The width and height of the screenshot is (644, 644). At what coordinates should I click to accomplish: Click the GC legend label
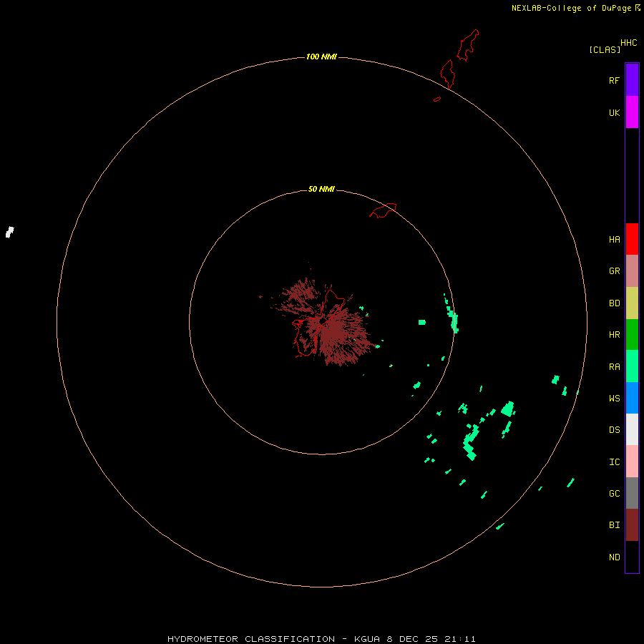pos(614,494)
